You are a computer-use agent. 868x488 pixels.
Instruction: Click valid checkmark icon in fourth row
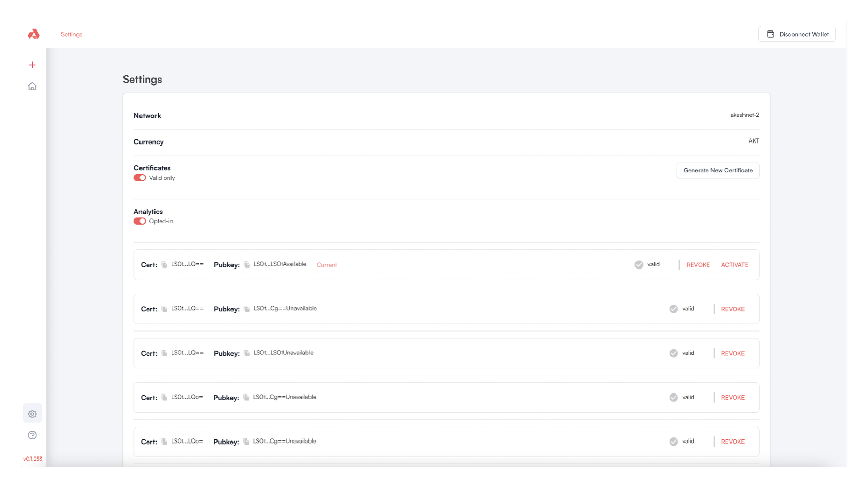point(674,398)
